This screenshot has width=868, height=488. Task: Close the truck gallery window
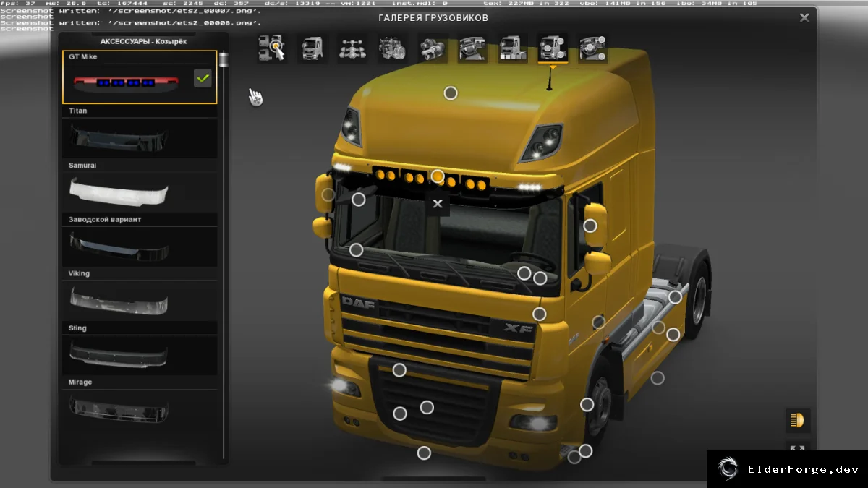click(804, 18)
